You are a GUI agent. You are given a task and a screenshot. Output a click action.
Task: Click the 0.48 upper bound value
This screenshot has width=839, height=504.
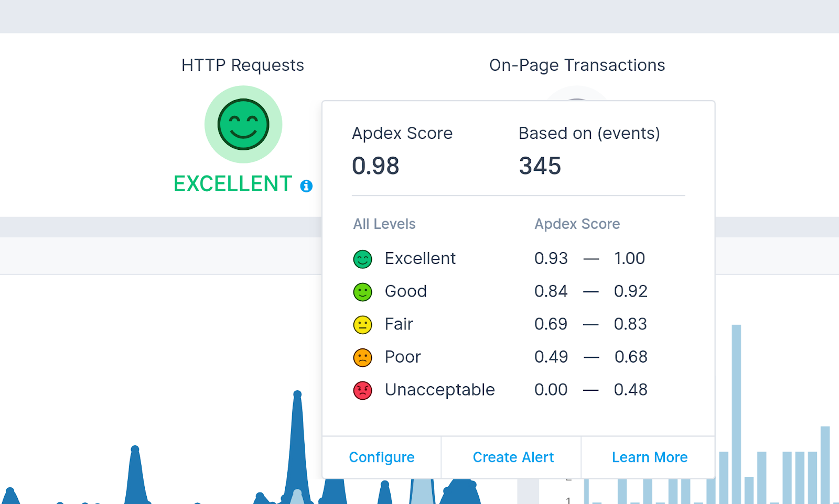tap(631, 390)
